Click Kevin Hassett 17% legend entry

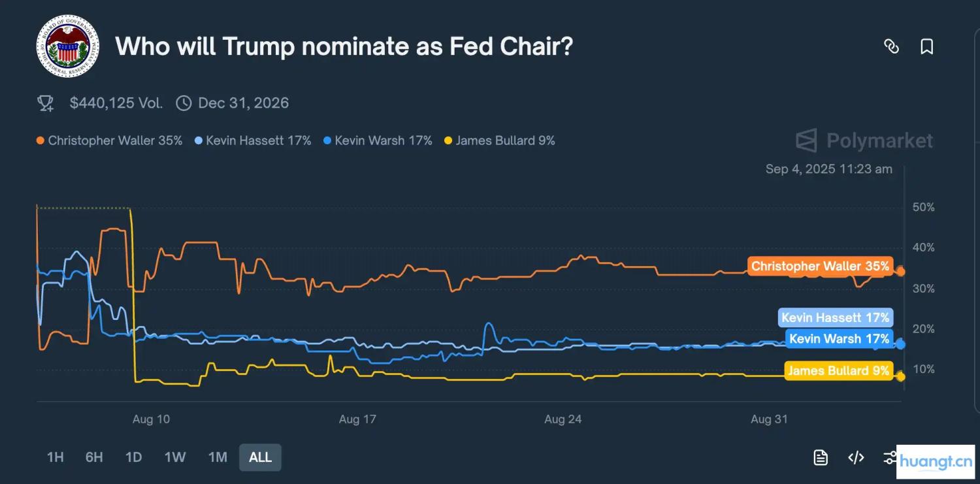[253, 140]
